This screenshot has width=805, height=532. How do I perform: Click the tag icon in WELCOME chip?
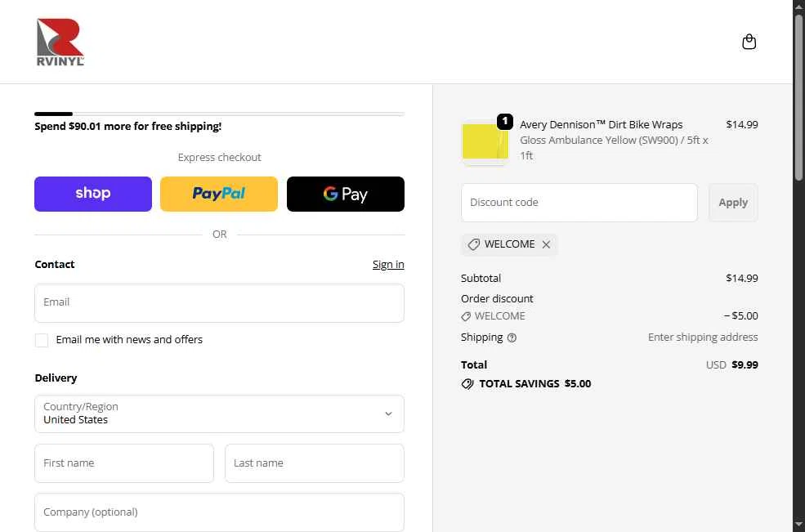coord(474,244)
